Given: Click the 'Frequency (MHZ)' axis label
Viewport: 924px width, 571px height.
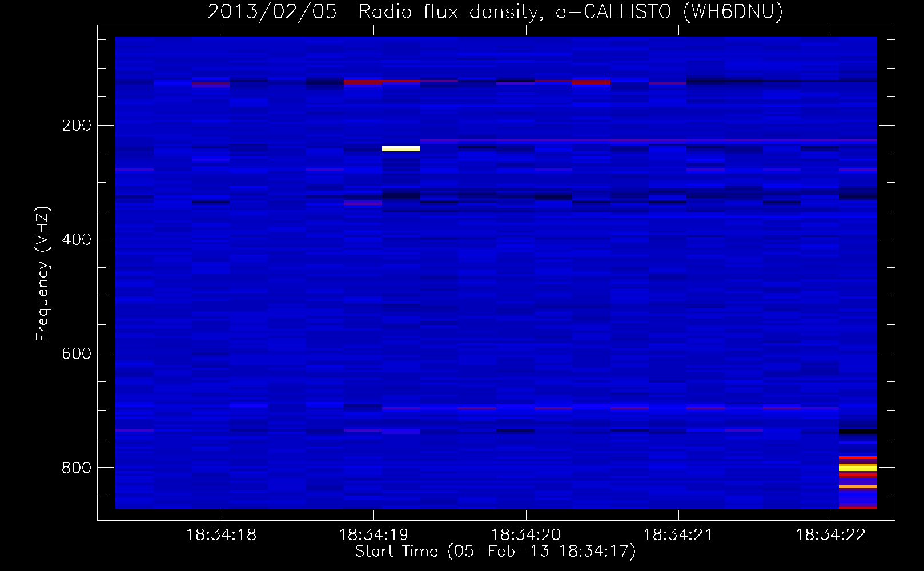Looking at the screenshot, I should pyautogui.click(x=43, y=274).
